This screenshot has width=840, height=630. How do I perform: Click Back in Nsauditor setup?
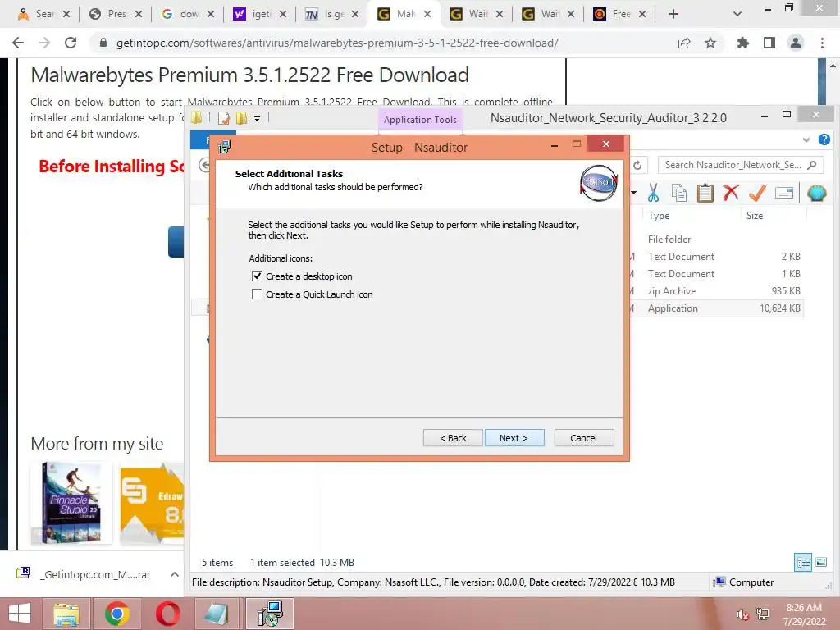453,438
